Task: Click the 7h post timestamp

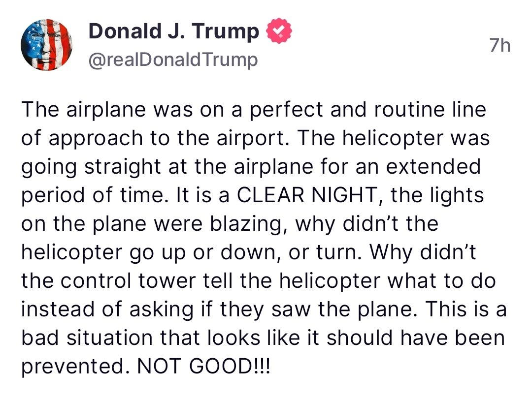Action: pos(500,46)
